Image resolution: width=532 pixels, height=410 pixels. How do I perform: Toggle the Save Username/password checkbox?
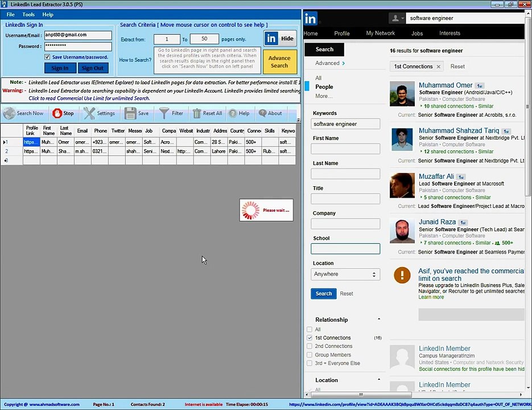point(47,57)
